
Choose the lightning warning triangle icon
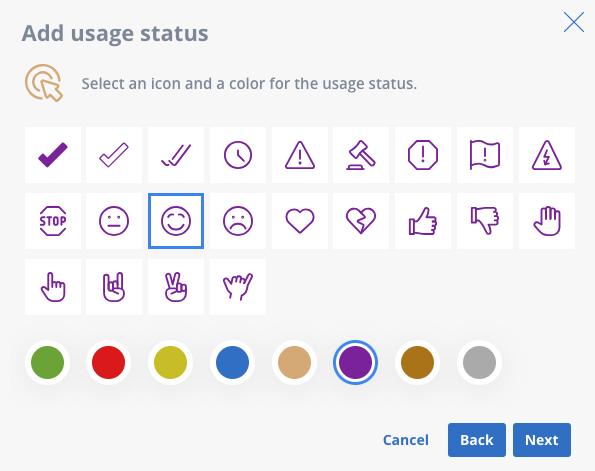[x=547, y=155]
